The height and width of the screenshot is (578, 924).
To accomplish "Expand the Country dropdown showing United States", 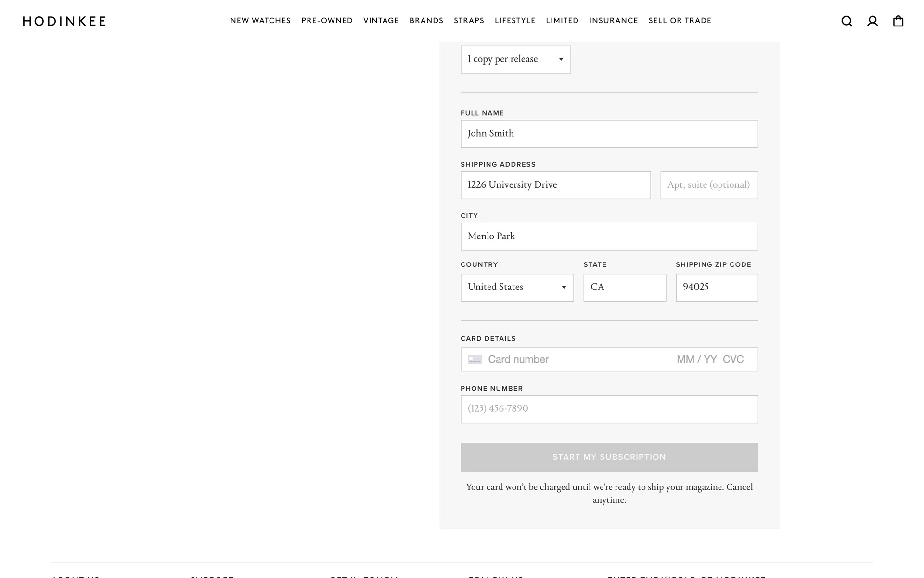I will (517, 287).
